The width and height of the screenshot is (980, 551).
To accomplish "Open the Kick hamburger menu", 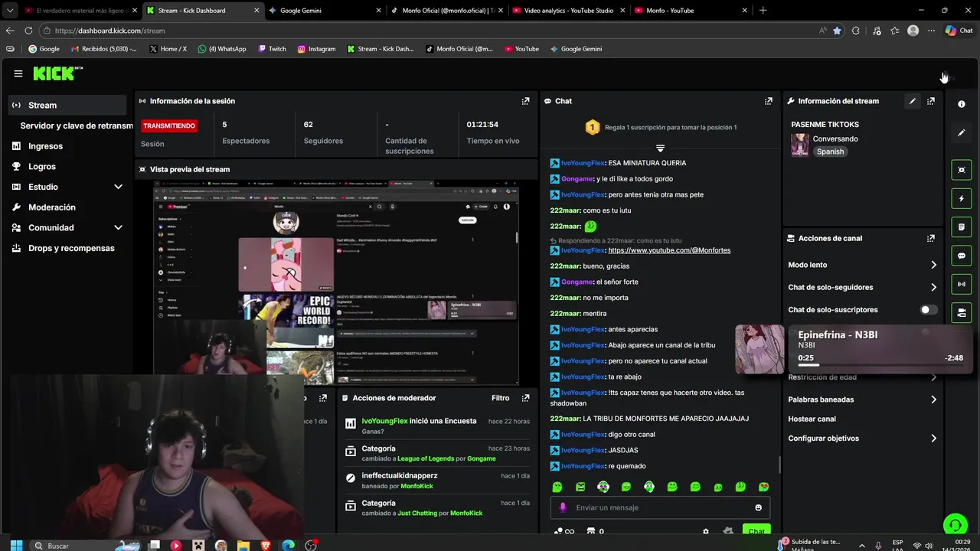I will (18, 73).
